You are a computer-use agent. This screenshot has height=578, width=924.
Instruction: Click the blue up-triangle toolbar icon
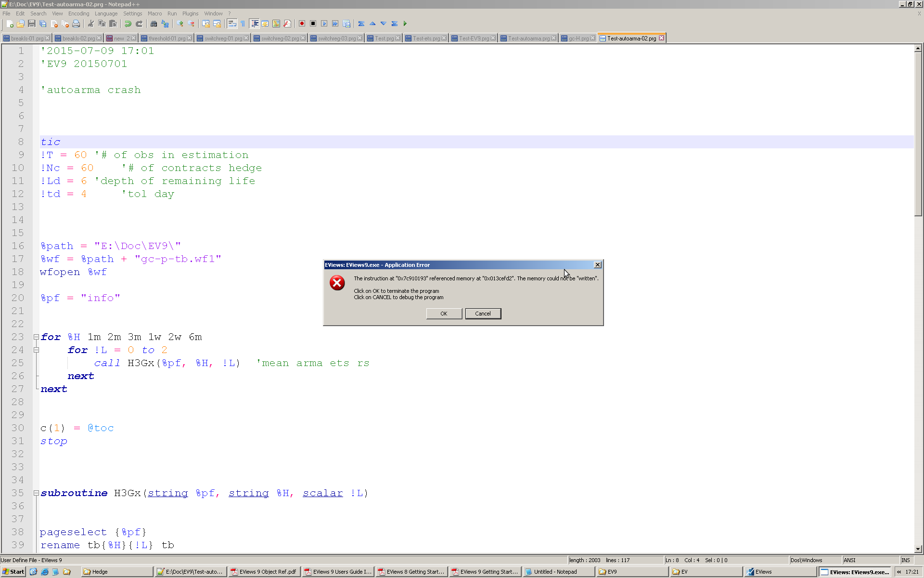tap(372, 24)
